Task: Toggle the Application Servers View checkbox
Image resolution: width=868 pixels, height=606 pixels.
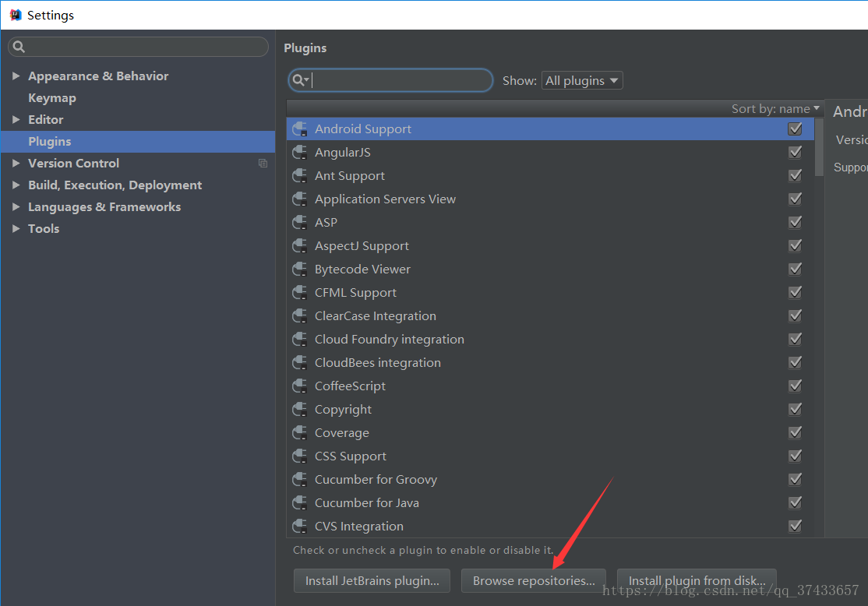Action: pyautogui.click(x=795, y=199)
